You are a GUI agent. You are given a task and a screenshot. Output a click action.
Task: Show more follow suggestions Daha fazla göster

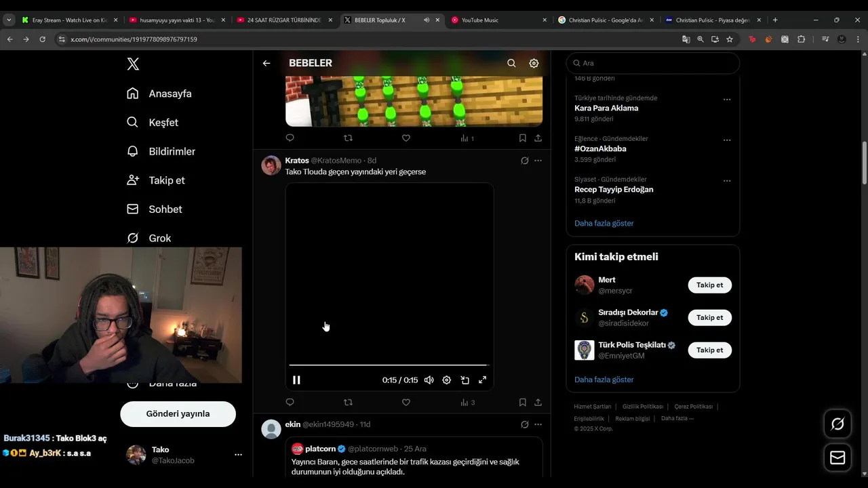(604, 380)
